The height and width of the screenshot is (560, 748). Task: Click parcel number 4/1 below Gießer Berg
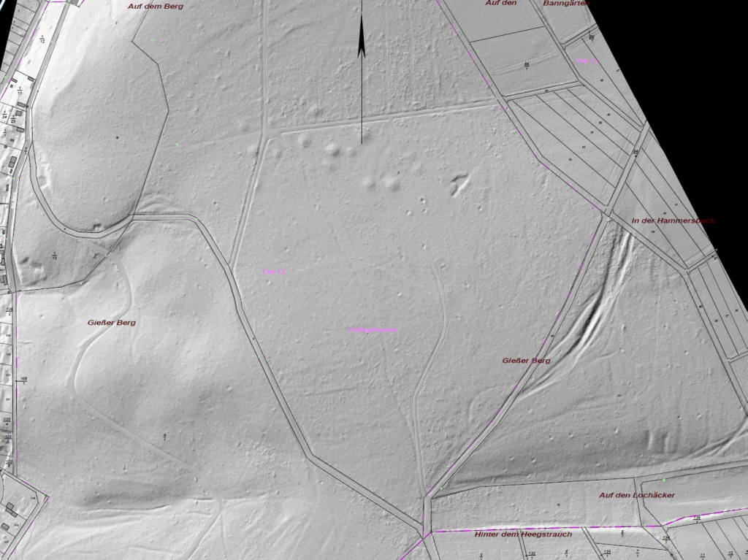pyautogui.click(x=166, y=437)
